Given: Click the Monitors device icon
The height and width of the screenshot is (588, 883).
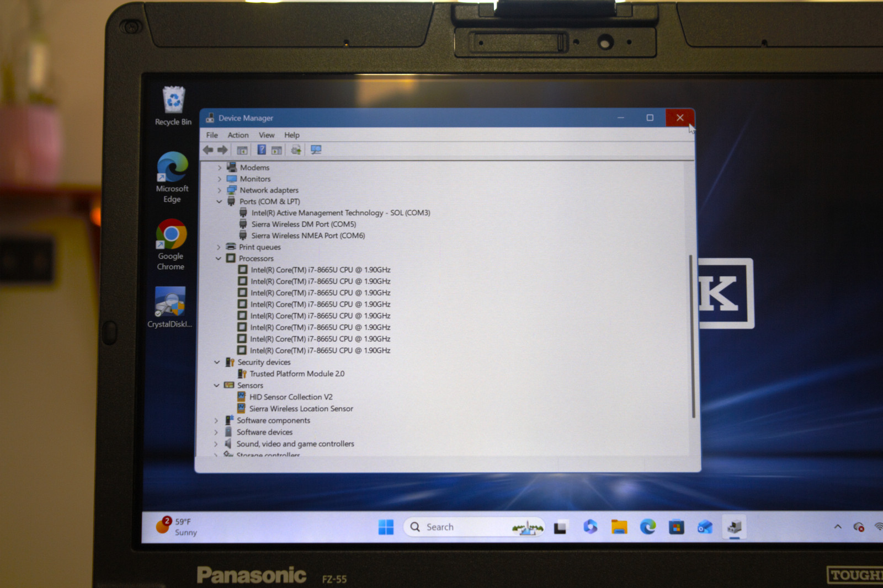Looking at the screenshot, I should coord(232,179).
